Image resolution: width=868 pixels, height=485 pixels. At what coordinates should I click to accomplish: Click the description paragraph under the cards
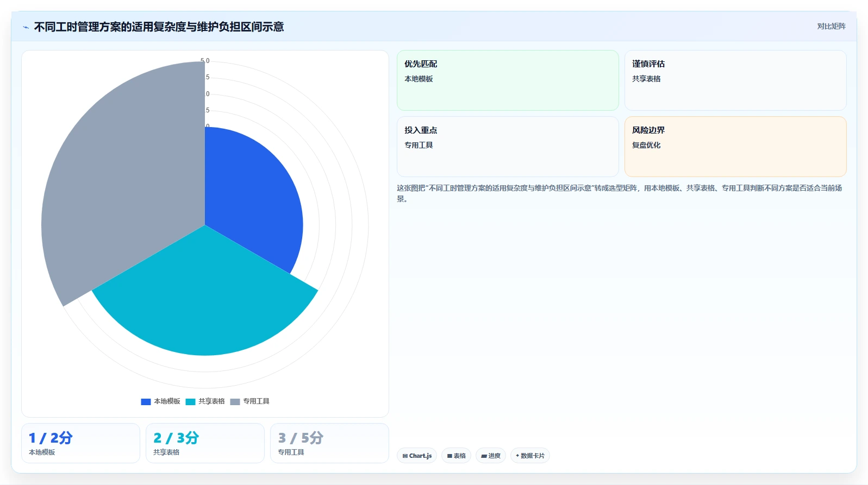pos(620,193)
